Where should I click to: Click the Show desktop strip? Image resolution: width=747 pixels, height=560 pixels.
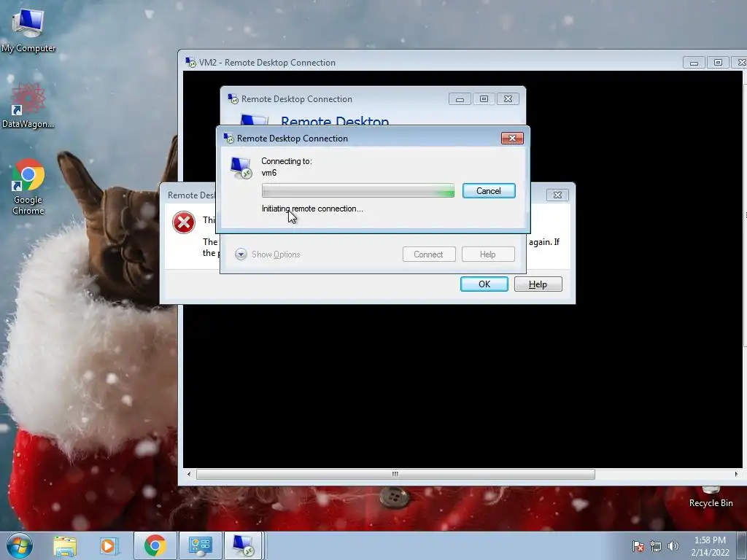tap(742, 545)
